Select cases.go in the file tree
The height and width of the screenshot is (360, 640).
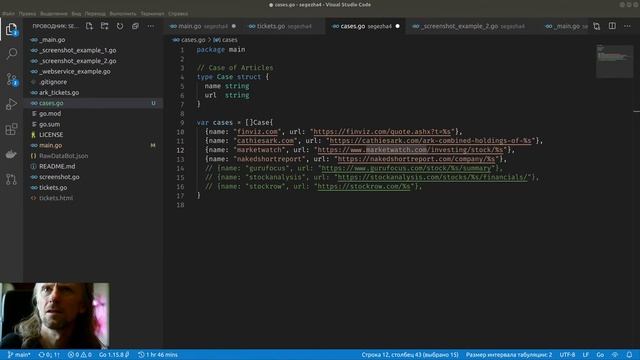(93, 103)
